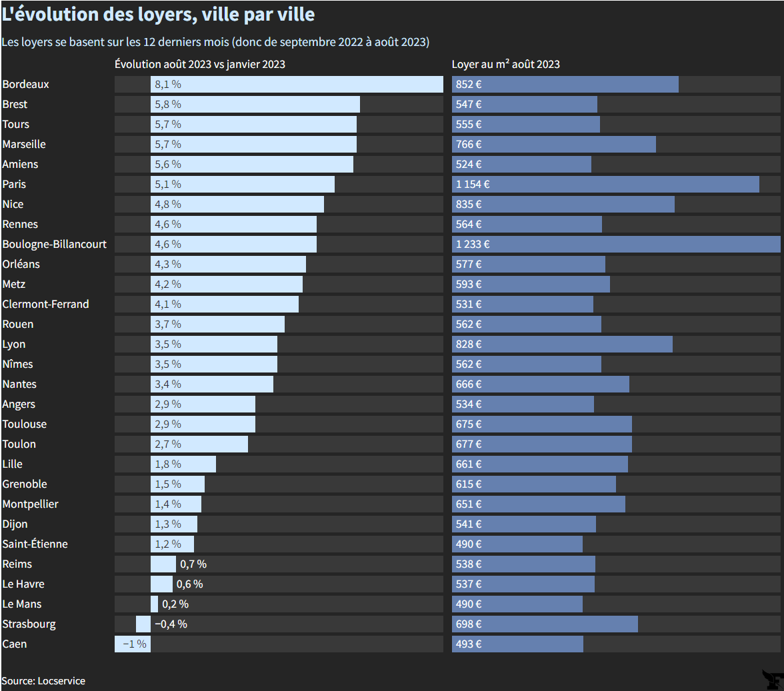Click Brest's 5,8 % evolution bar
Viewport: 784px width, 691px height.
255,105
